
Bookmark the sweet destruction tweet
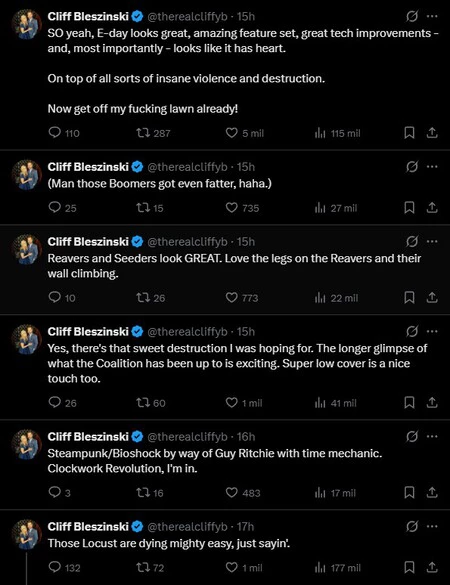click(409, 402)
